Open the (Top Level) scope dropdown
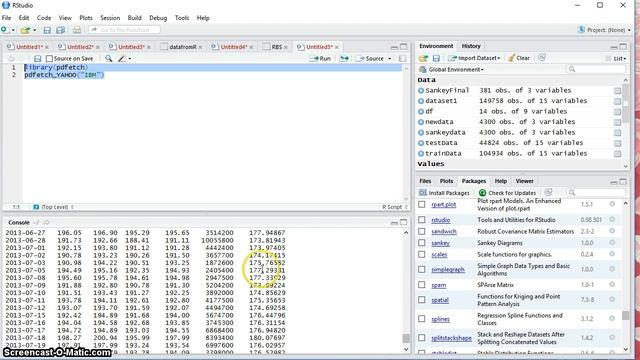The width and height of the screenshot is (640, 360). click(x=53, y=207)
